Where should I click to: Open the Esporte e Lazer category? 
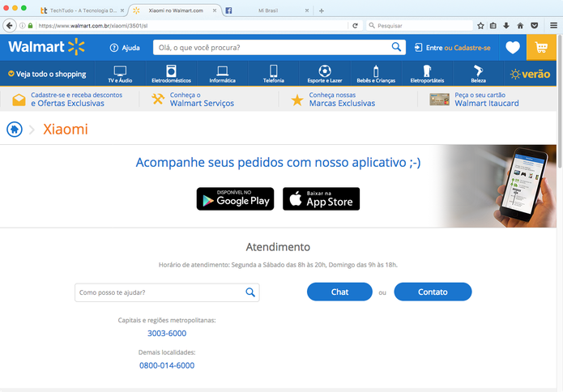[x=325, y=74]
